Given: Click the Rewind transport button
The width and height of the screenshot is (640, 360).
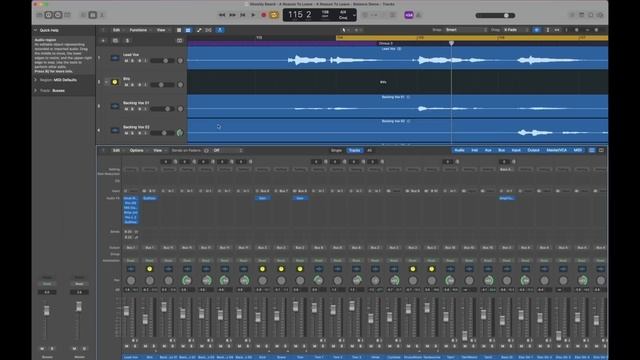Looking at the screenshot, I should pyautogui.click(x=222, y=15).
